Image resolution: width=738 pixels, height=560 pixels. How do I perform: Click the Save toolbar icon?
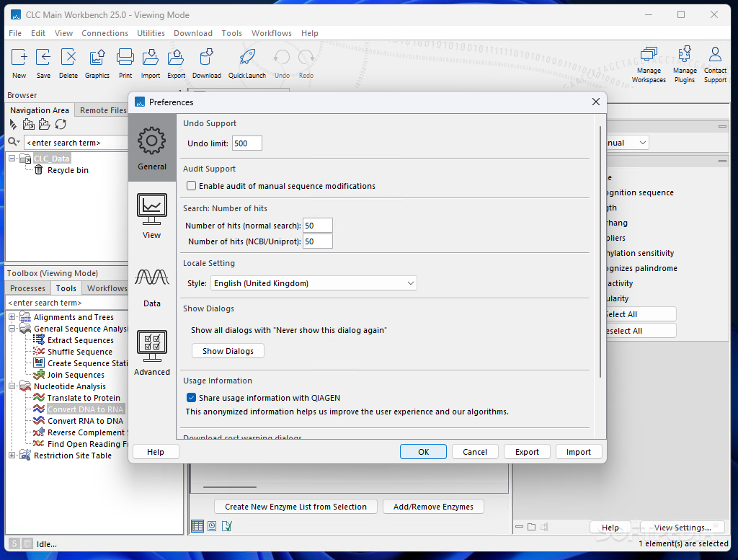click(x=44, y=58)
